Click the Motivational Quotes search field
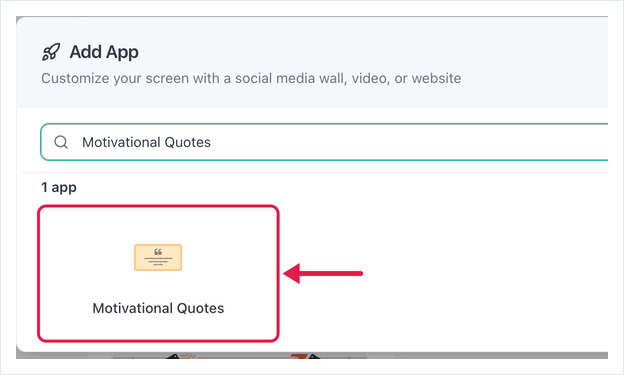This screenshot has height=375, width=624. pos(324,142)
